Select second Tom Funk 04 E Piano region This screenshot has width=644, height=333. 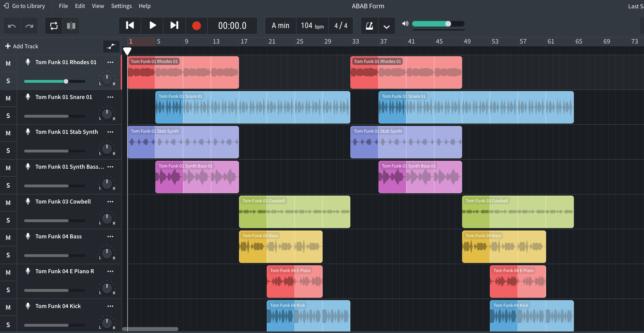tap(518, 282)
